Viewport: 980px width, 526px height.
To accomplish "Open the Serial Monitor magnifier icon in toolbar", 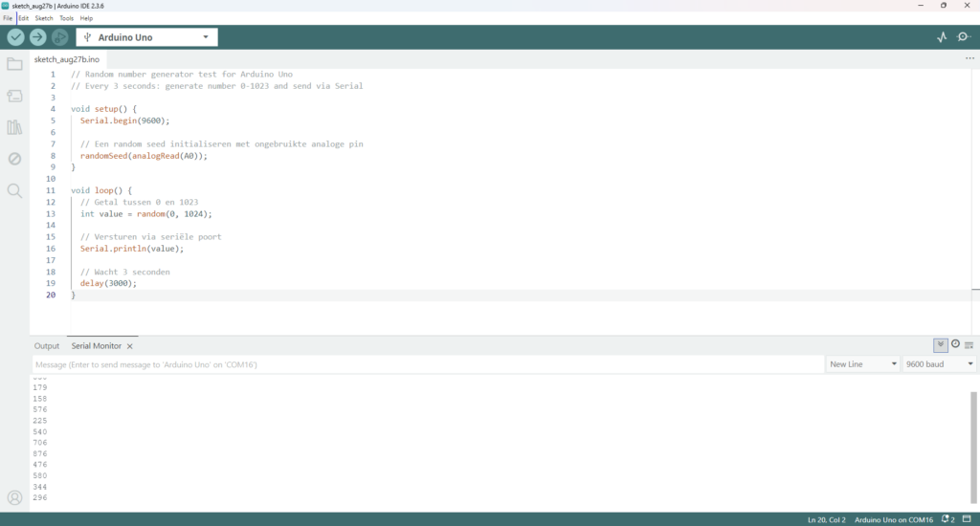I will [x=964, y=37].
